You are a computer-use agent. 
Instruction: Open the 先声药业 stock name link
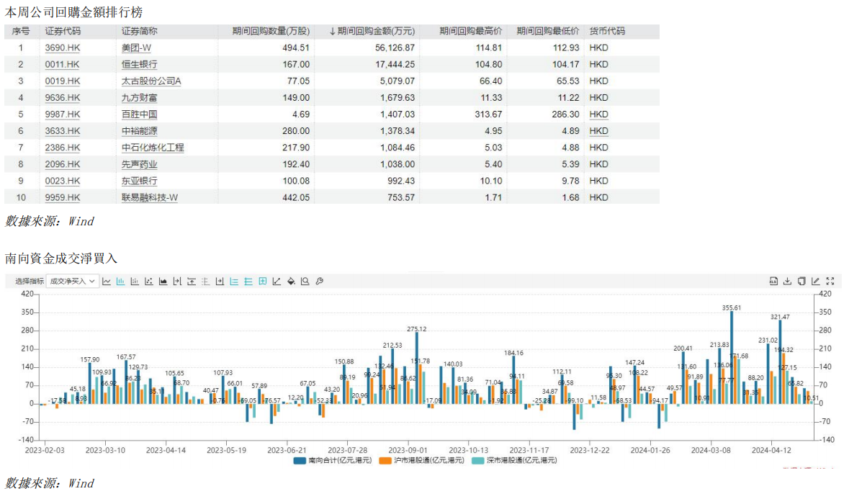139,164
